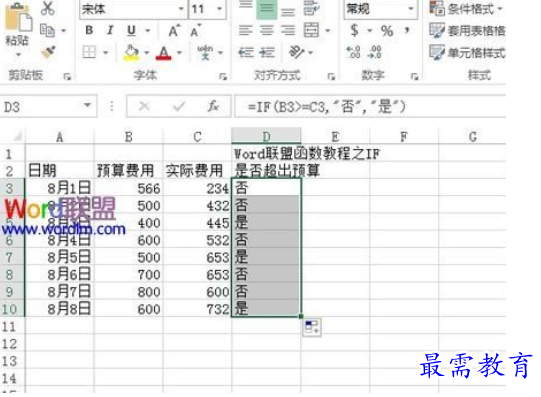Select column D header
Image resolution: width=541 pixels, height=397 pixels.
click(266, 136)
